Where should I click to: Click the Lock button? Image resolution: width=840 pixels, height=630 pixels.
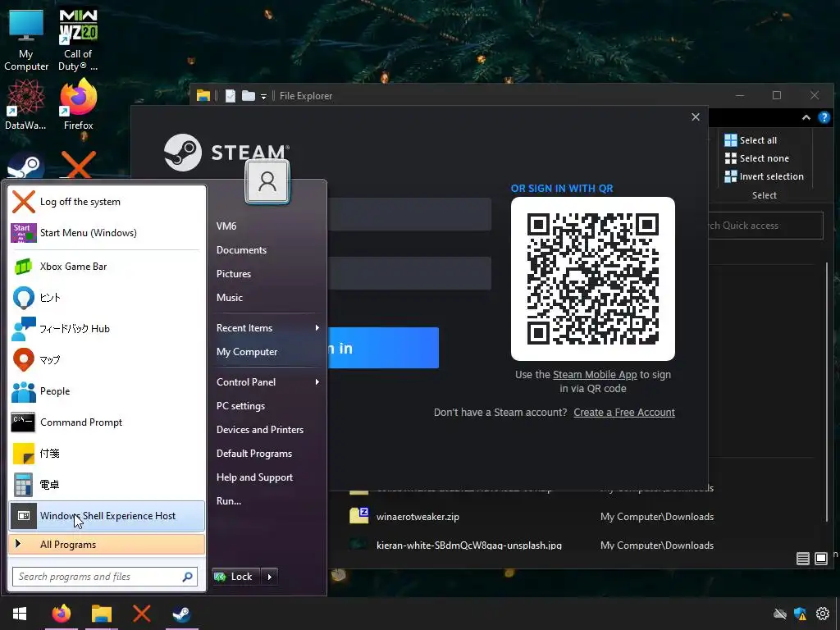tap(235, 577)
